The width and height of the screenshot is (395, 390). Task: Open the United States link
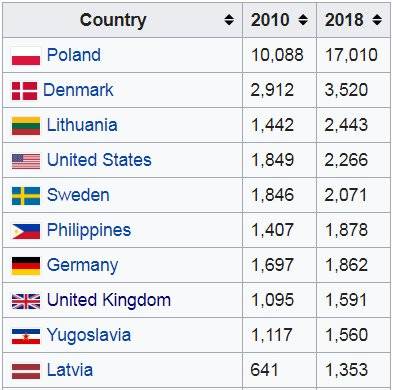pos(99,160)
